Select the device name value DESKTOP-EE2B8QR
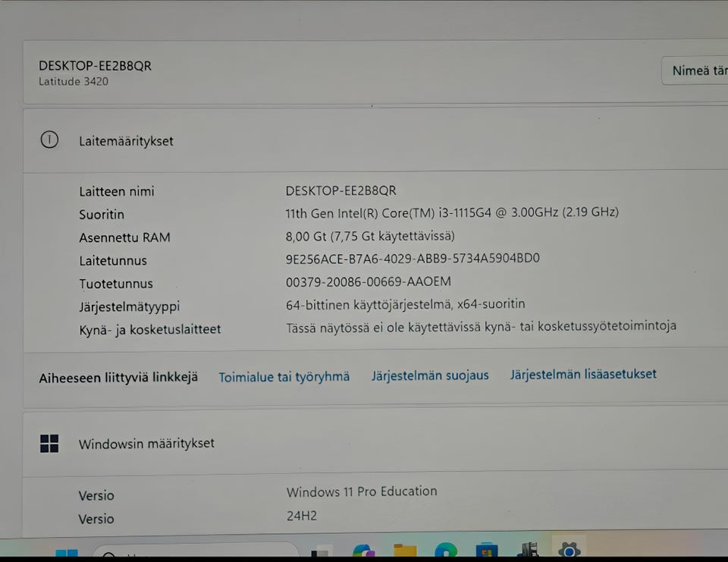The image size is (728, 562). [340, 191]
